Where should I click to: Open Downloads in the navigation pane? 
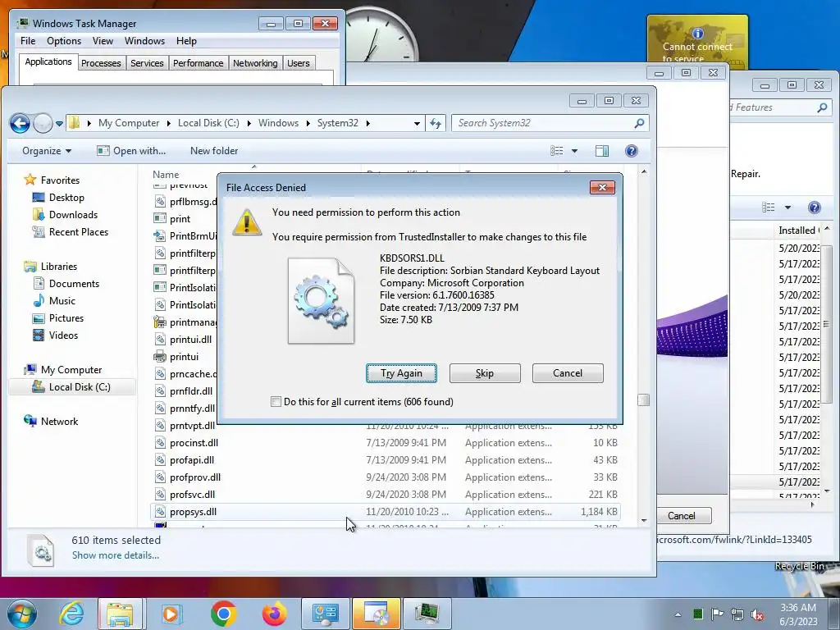(x=65, y=215)
